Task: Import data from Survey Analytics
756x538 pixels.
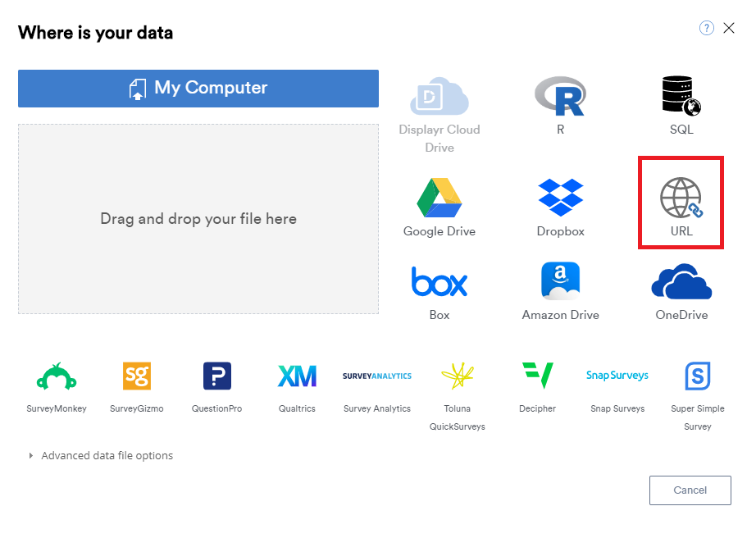Action: point(377,376)
